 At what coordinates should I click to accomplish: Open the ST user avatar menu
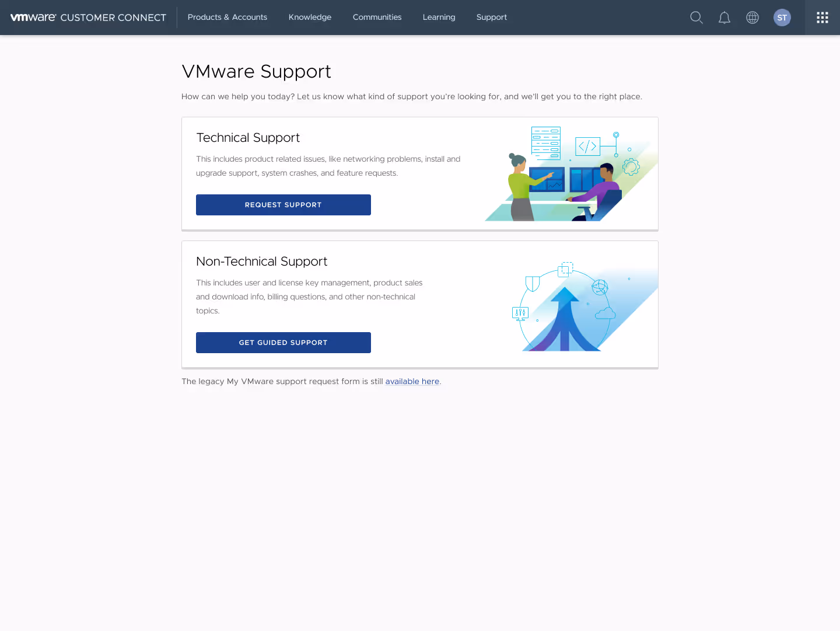[x=782, y=18]
